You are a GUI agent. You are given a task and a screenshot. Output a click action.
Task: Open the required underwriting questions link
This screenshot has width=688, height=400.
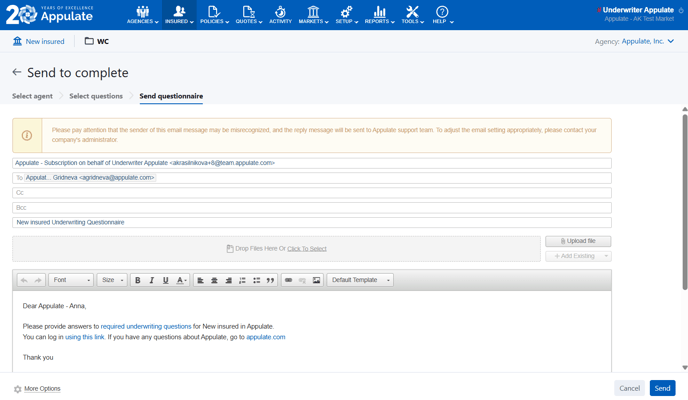click(146, 327)
